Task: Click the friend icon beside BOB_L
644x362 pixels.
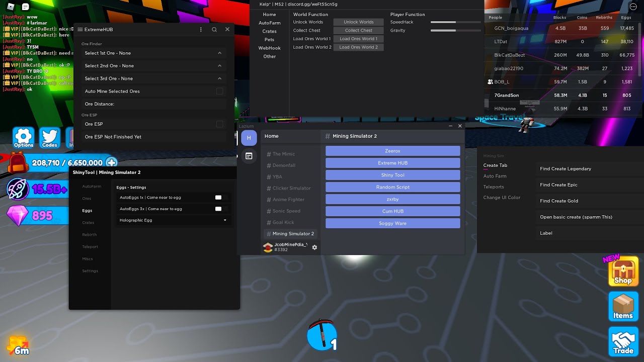Action: pos(490,82)
